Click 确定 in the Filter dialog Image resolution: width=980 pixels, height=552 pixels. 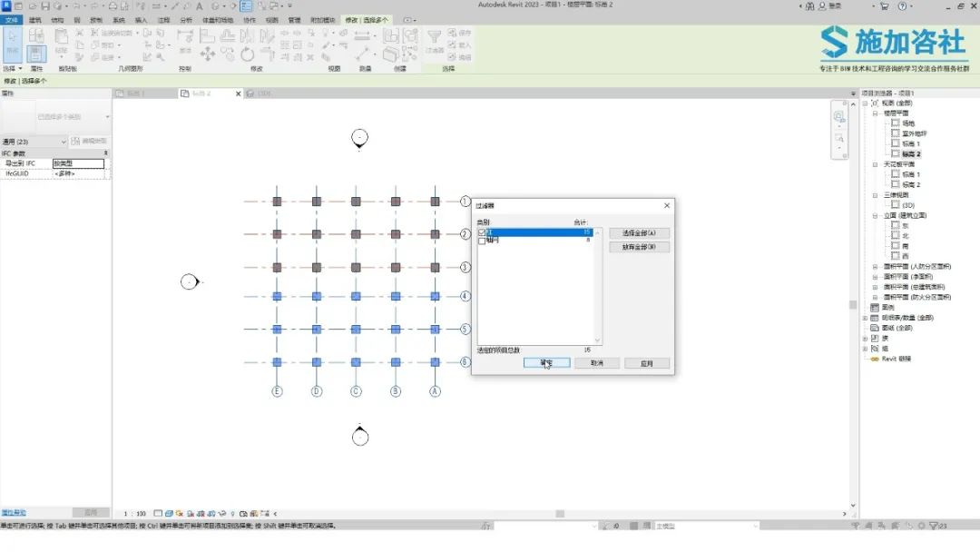[547, 363]
